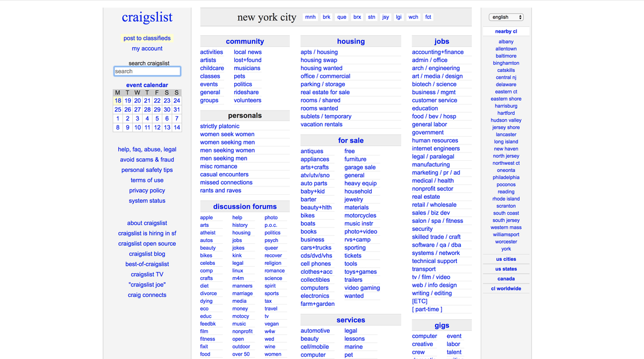Open missed connections personals
The height and width of the screenshot is (359, 644).
[227, 182]
